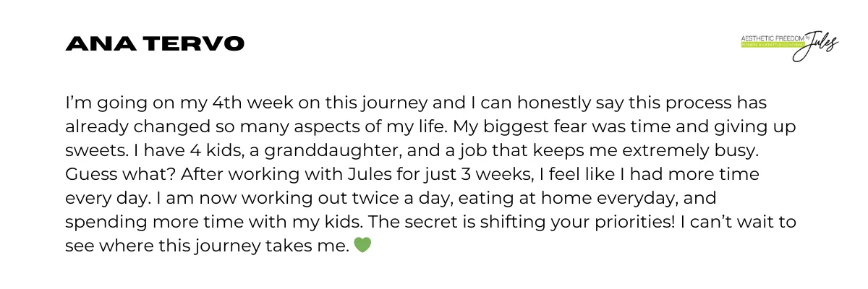The image size is (868, 289).
Task: Click the green heart emoji
Action: [362, 246]
